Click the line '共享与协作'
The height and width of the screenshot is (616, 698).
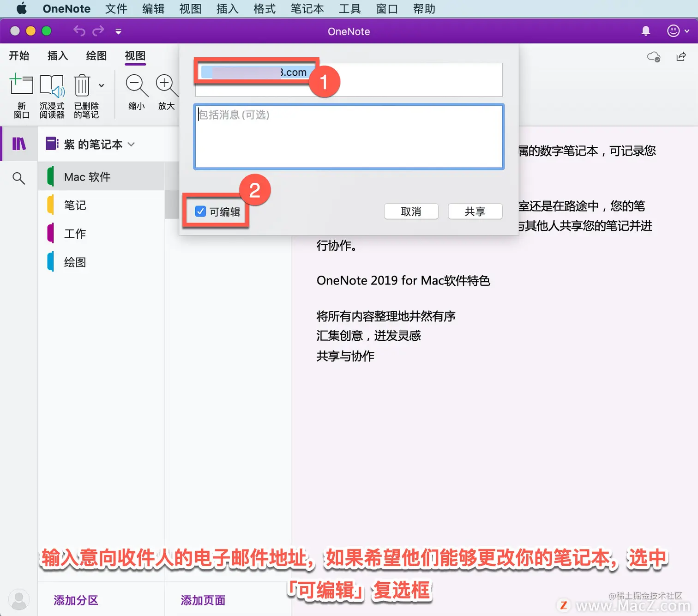click(x=345, y=356)
